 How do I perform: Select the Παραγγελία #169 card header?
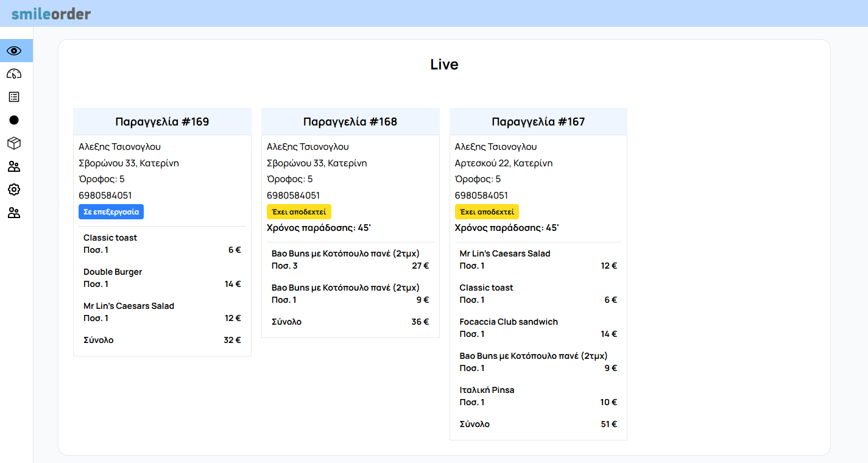(x=162, y=122)
